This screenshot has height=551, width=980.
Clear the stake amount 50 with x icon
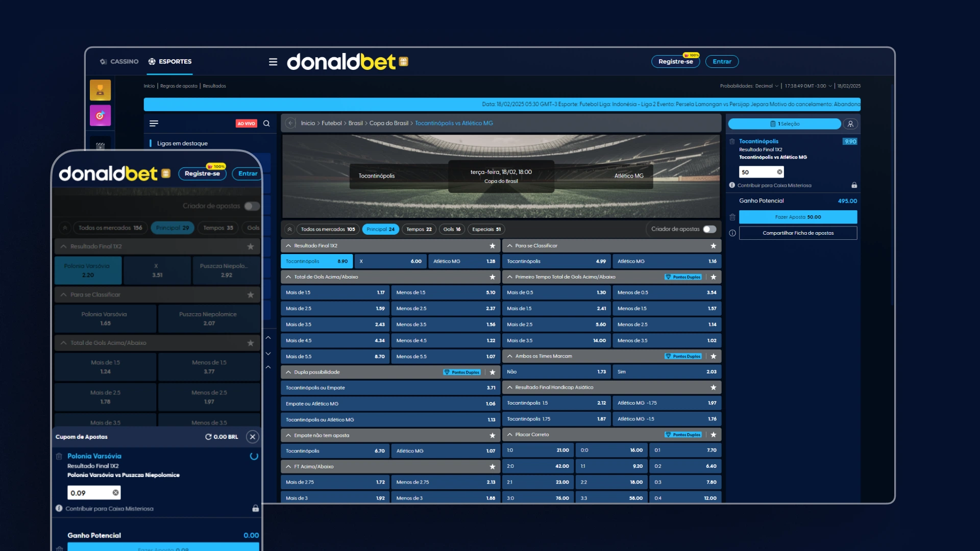coord(779,172)
